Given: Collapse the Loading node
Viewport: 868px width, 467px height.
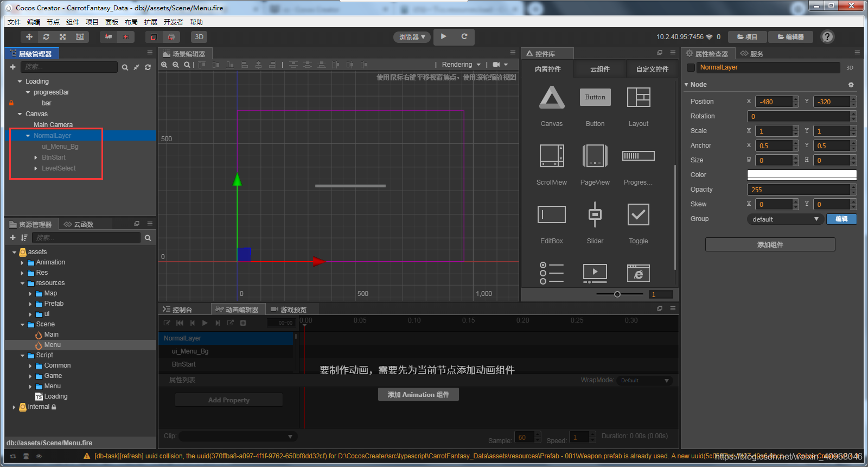Looking at the screenshot, I should point(20,81).
